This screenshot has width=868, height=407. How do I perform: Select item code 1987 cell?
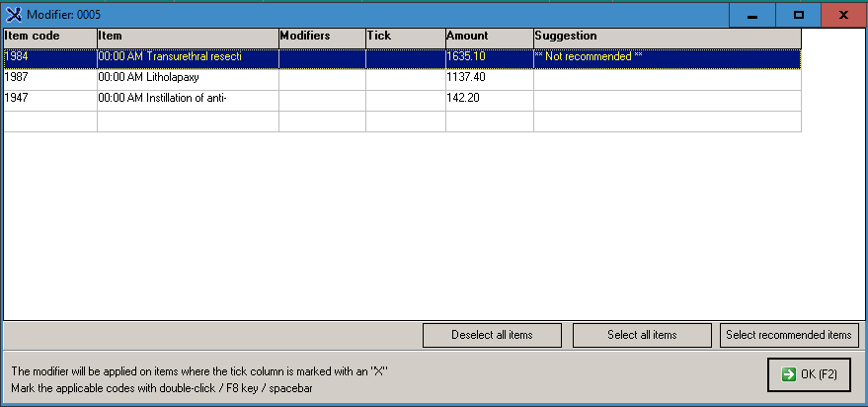(50, 79)
